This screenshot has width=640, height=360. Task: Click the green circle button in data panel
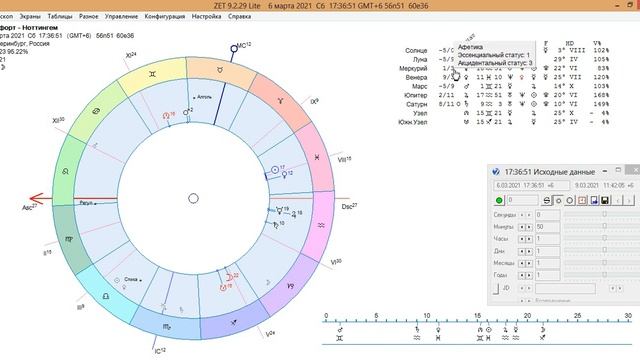pos(499,200)
